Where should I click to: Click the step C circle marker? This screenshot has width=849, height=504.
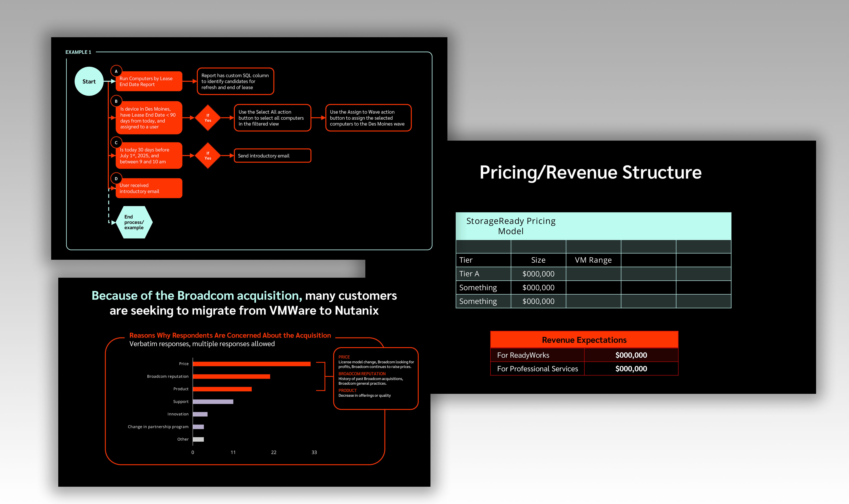(x=116, y=143)
